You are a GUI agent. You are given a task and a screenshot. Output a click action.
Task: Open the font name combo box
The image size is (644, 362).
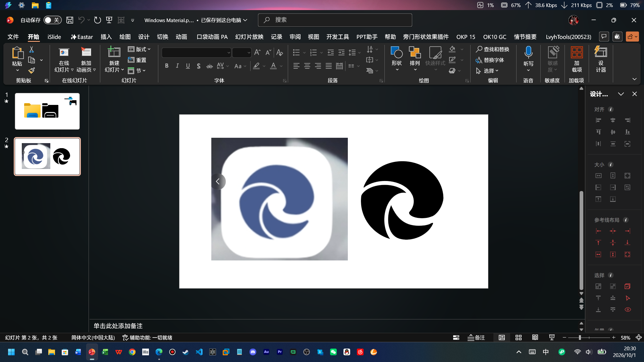click(197, 53)
